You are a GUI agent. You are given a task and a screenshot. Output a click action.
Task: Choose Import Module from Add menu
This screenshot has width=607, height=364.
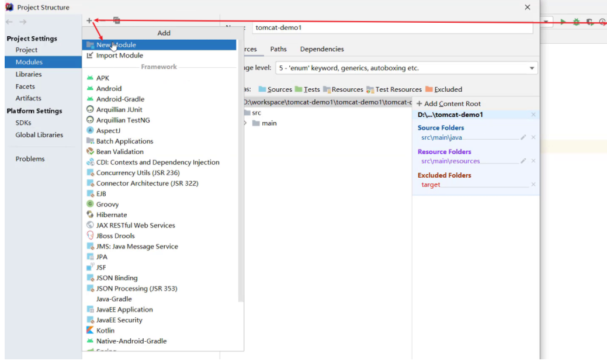[x=159, y=56]
